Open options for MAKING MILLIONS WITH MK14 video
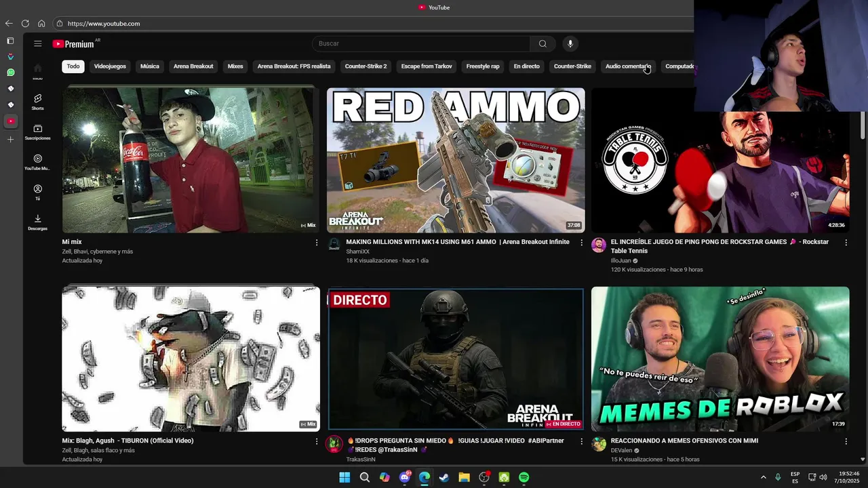This screenshot has height=488, width=868. point(581,243)
